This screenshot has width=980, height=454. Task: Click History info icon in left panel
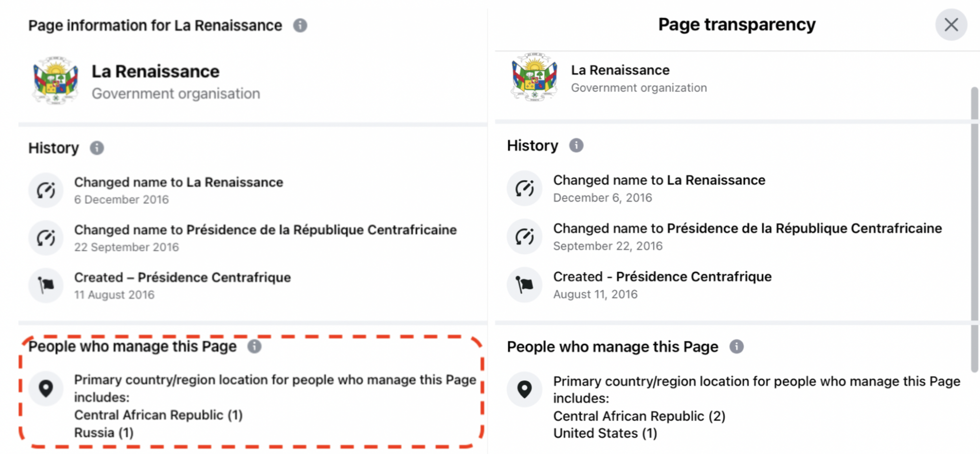click(x=97, y=148)
